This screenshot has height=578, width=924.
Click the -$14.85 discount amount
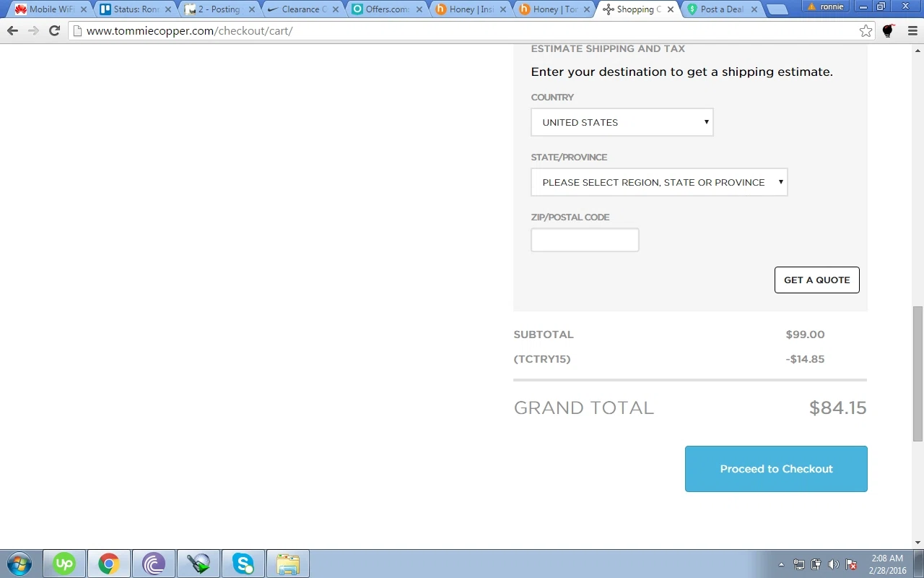point(805,359)
